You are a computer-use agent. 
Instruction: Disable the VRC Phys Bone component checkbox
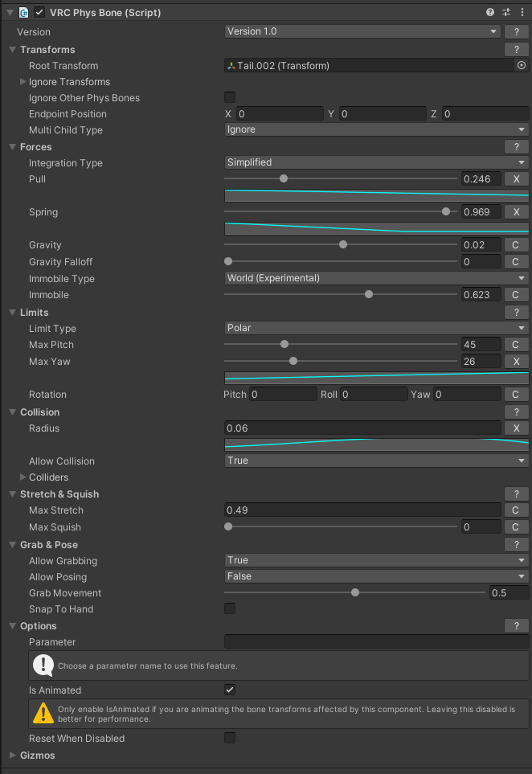[x=39, y=12]
